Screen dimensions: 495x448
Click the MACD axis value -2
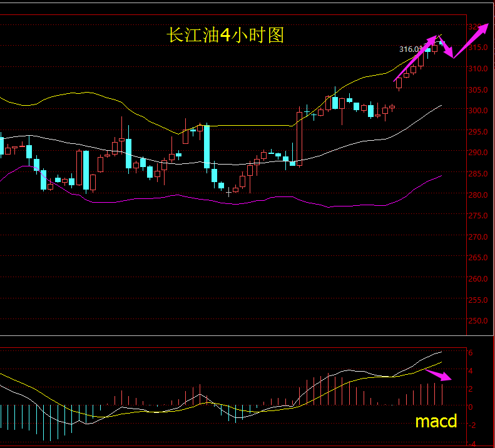point(472,425)
